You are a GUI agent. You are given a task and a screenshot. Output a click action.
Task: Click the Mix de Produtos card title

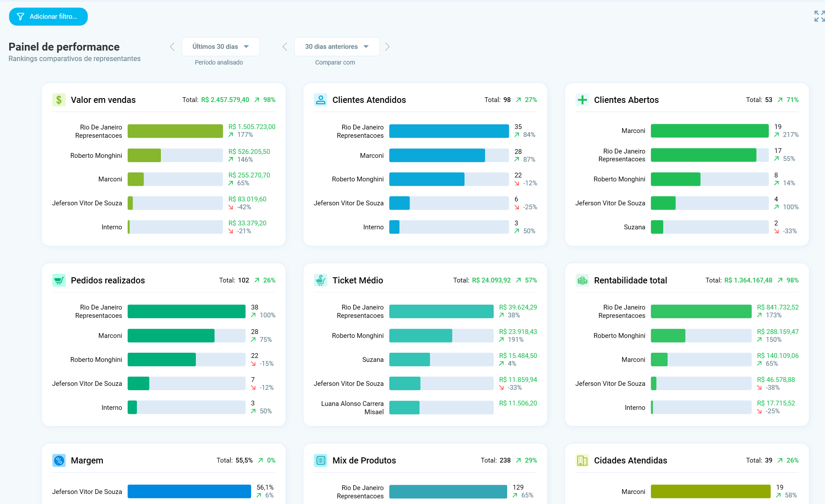364,460
